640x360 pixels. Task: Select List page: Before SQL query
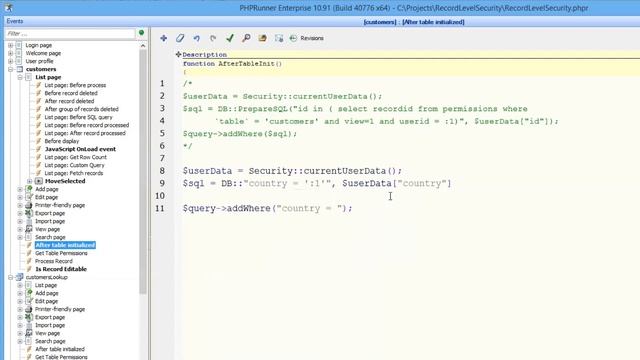coord(78,117)
